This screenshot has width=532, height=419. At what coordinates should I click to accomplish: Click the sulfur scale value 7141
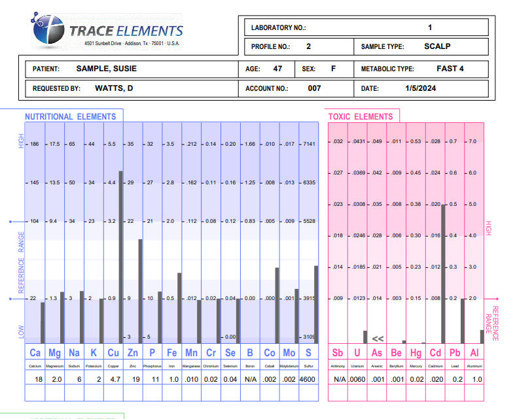point(309,144)
